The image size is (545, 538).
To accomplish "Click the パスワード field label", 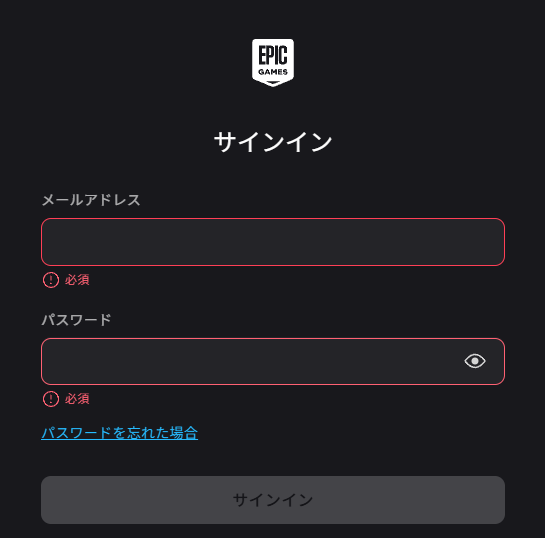I will pyautogui.click(x=76, y=320).
